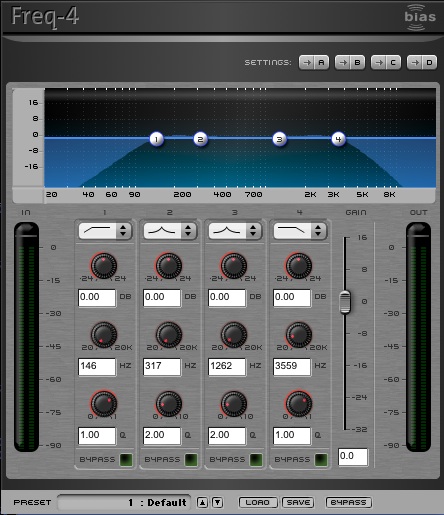Open band 4 filter type dropdown
Viewport: 444px width, 515px height.
(x=300, y=231)
